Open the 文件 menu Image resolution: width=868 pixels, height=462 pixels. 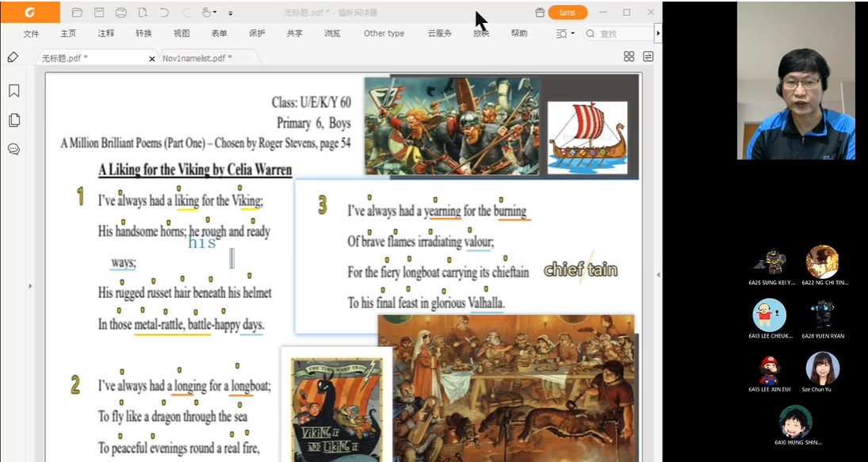pyautogui.click(x=31, y=33)
